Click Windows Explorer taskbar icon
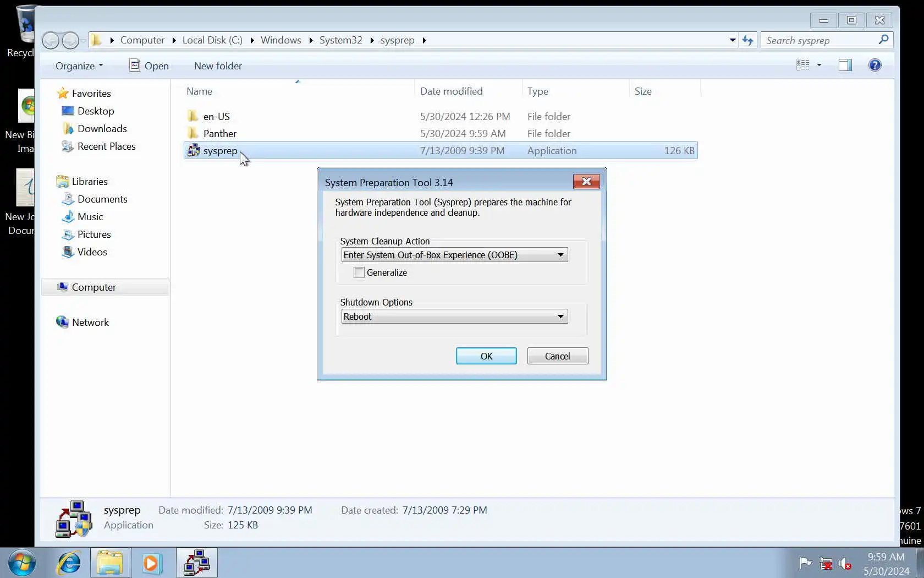 (x=110, y=563)
